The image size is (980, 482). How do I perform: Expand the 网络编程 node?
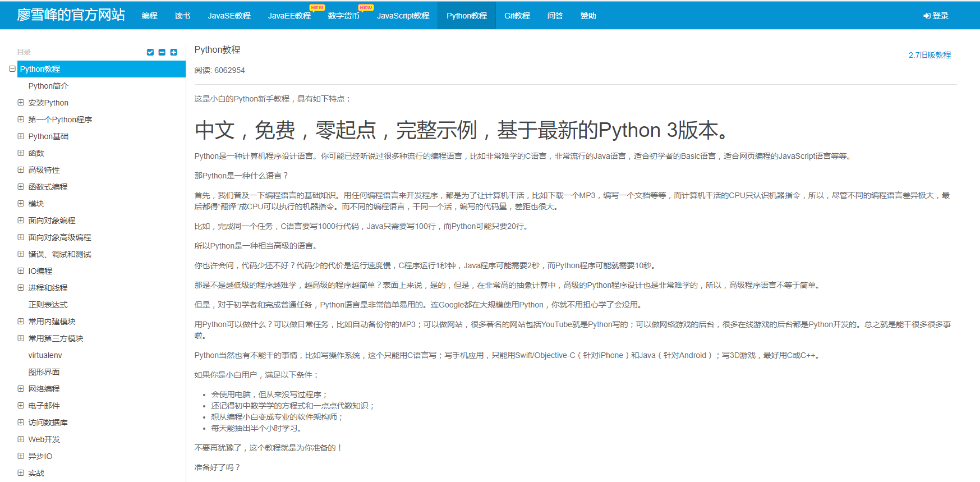point(21,389)
